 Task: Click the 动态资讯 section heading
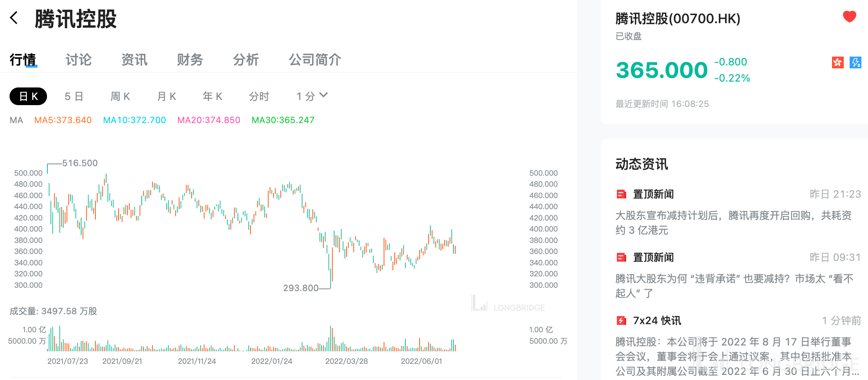pos(642,164)
